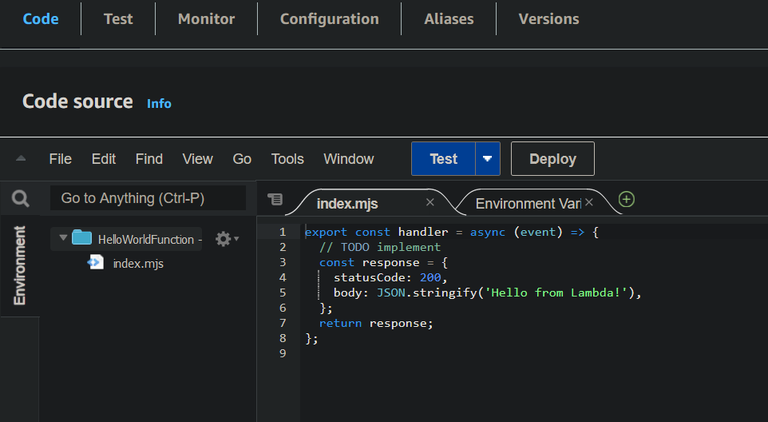Open the Info link beside Code source
The image size is (768, 422).
(159, 103)
